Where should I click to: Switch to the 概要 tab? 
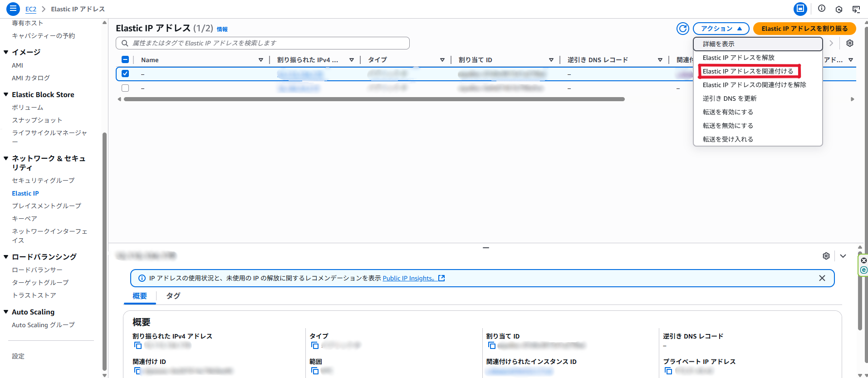tap(140, 296)
